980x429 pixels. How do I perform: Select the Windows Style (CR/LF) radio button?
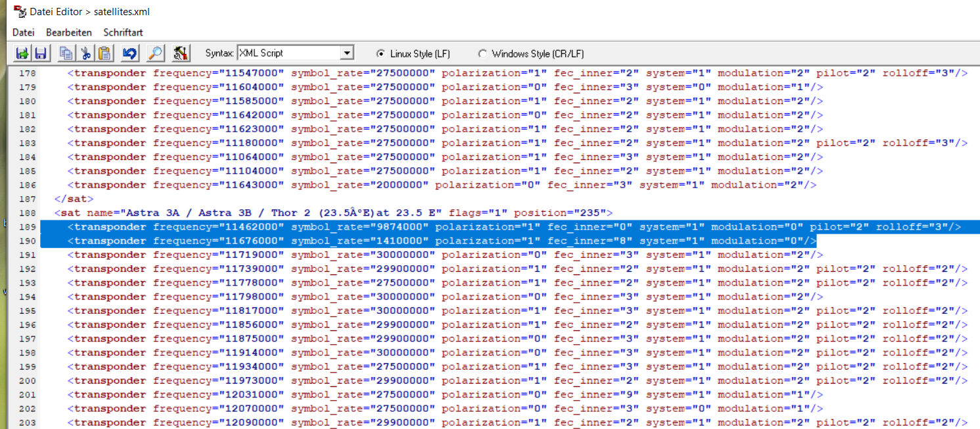(x=483, y=53)
